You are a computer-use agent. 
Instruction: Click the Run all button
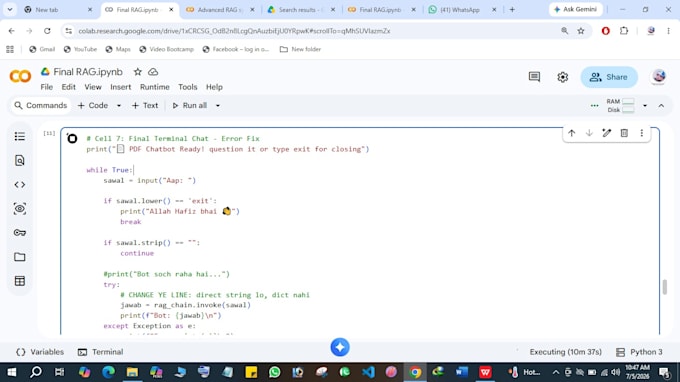tap(190, 105)
